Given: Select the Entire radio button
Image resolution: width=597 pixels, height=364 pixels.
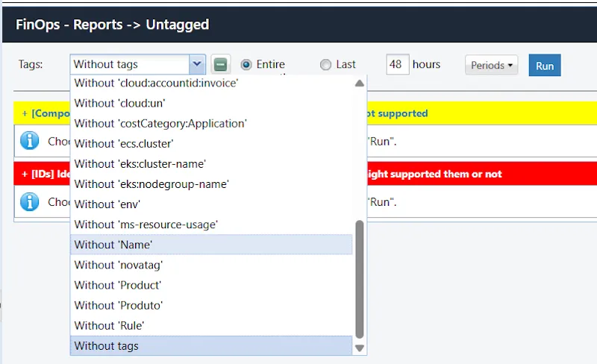Looking at the screenshot, I should 246,65.
